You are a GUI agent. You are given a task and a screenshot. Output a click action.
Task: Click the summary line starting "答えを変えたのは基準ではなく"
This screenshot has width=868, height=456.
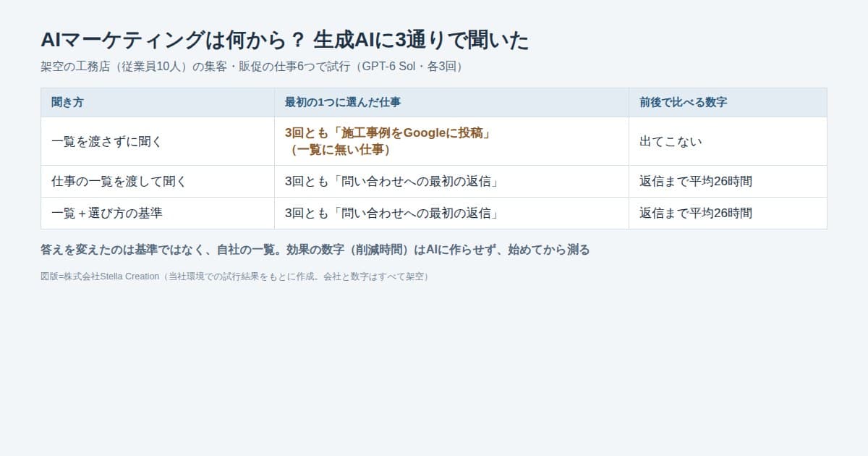(x=315, y=250)
